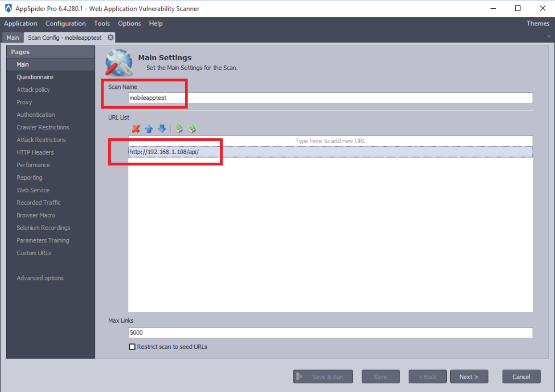Click the first green import URLs icon
555x392 pixels.
179,129
